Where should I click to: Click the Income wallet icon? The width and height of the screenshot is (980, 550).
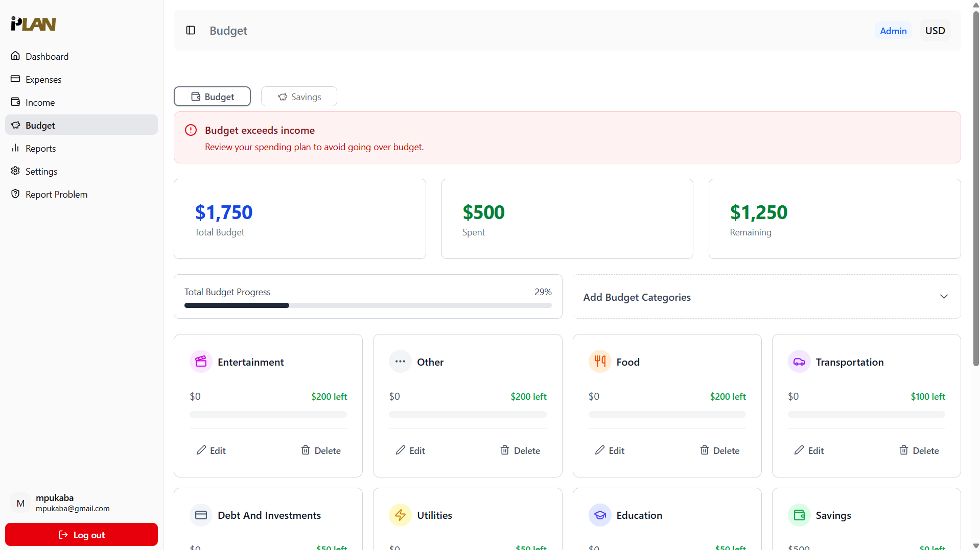pos(15,102)
